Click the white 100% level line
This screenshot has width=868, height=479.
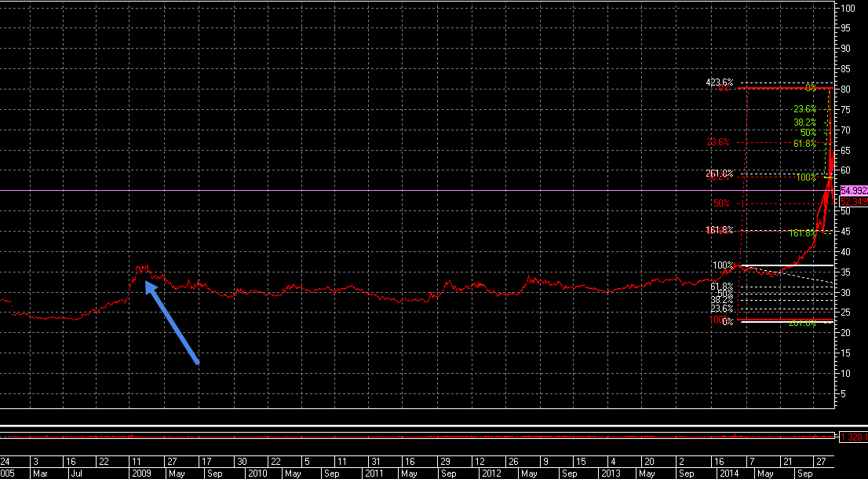tap(786, 265)
